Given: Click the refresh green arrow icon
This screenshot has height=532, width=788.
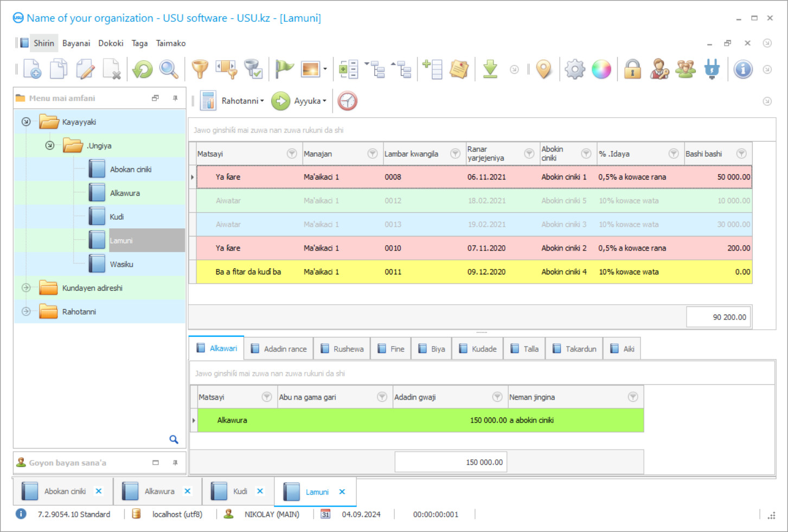Looking at the screenshot, I should 143,69.
